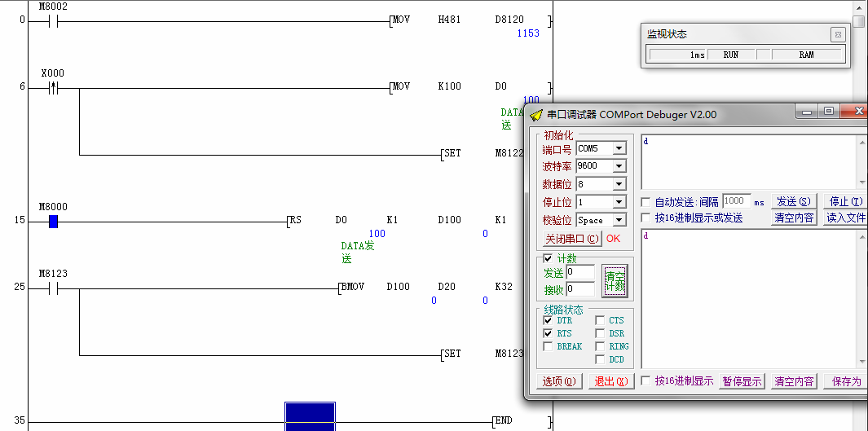Click the send interval ms input field
Screen dimensions: 868x431
coord(736,201)
